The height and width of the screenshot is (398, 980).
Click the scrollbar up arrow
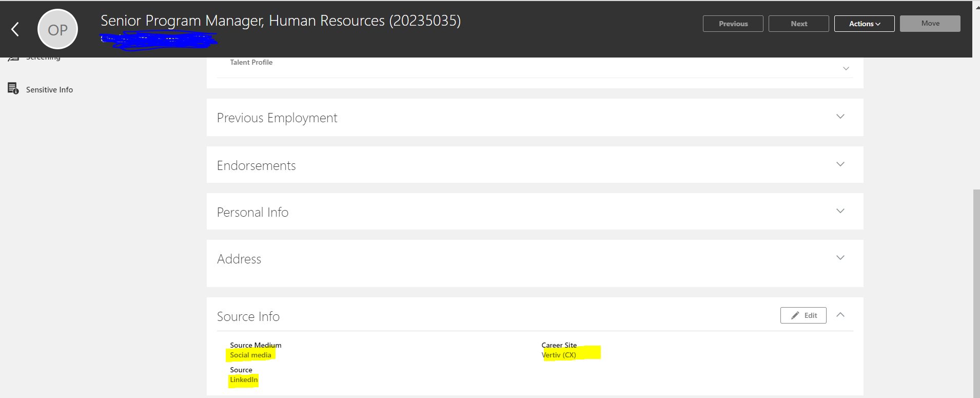pyautogui.click(x=977, y=7)
